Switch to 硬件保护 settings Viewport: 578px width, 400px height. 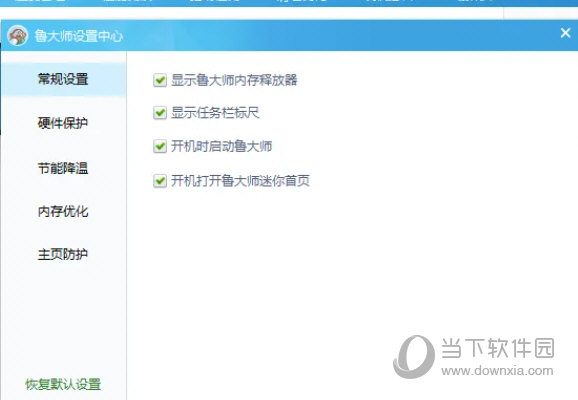63,123
